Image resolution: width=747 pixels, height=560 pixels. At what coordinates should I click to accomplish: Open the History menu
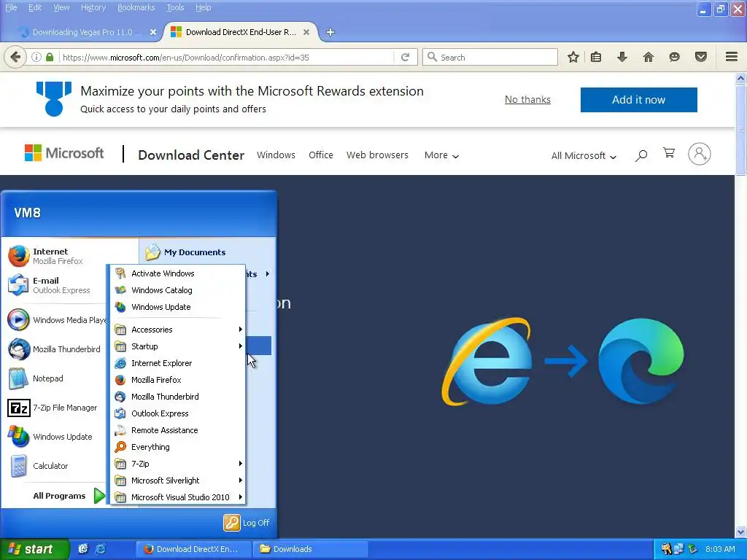(93, 7)
